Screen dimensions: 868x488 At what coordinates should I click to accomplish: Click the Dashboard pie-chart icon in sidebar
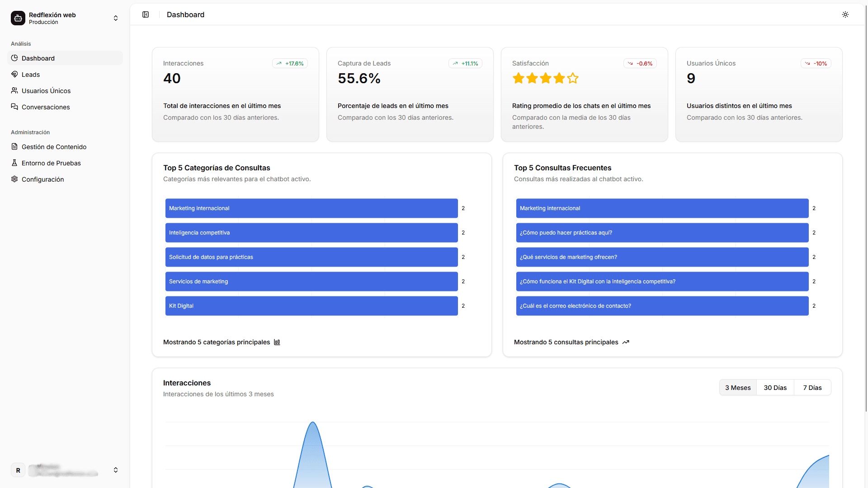point(14,58)
